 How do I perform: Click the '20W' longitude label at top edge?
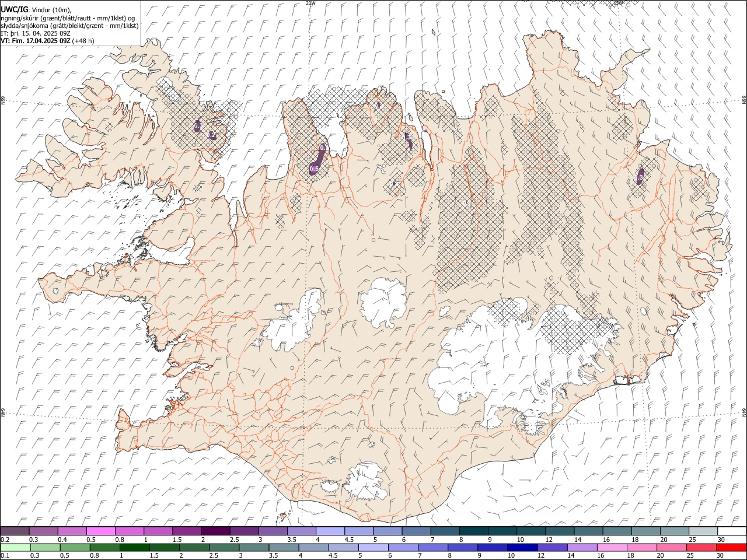[x=310, y=3]
